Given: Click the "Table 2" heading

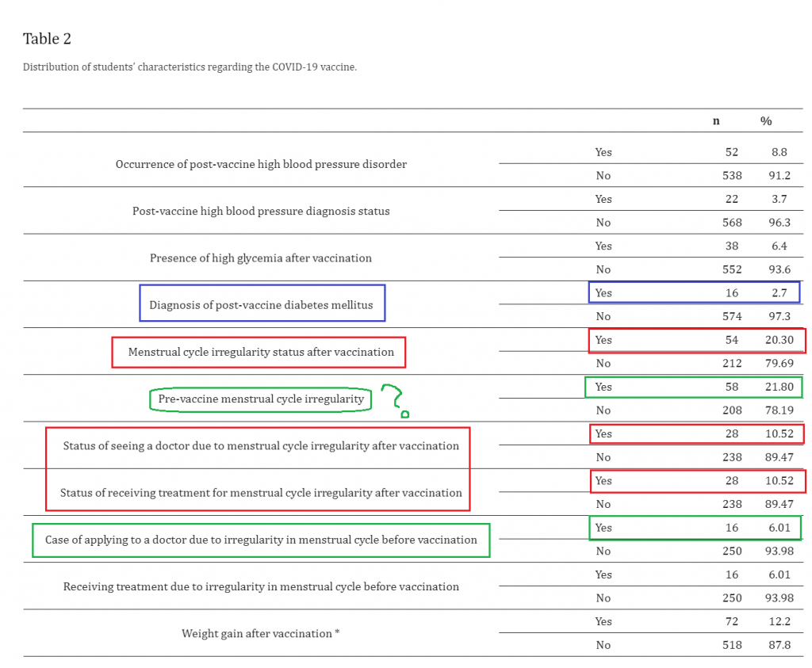Looking at the screenshot, I should tap(47, 39).
